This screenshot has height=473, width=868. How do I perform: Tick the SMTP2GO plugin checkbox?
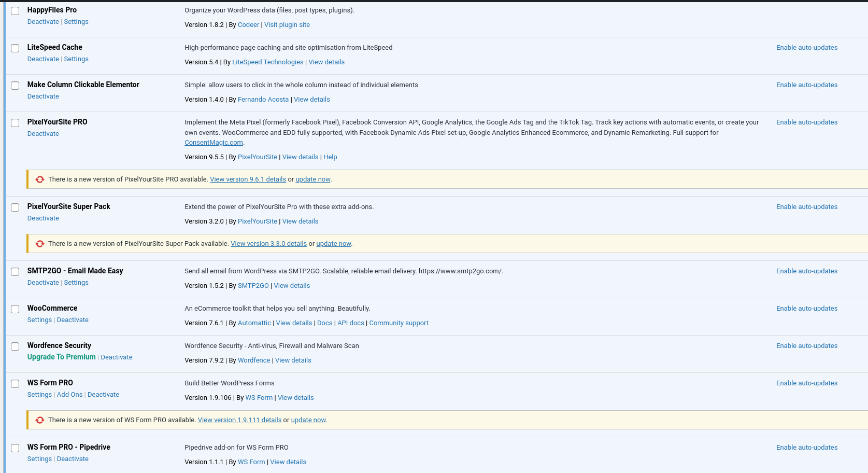[x=16, y=272]
